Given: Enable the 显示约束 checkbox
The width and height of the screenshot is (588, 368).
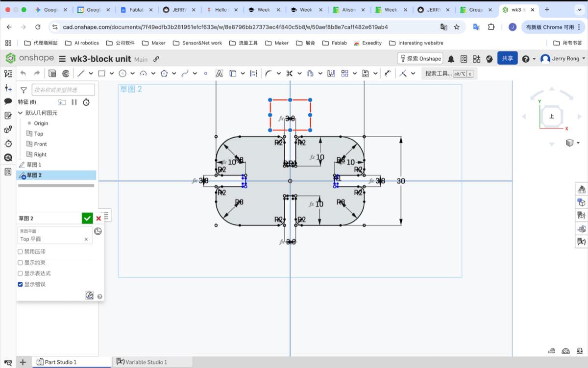Looking at the screenshot, I should tap(20, 263).
